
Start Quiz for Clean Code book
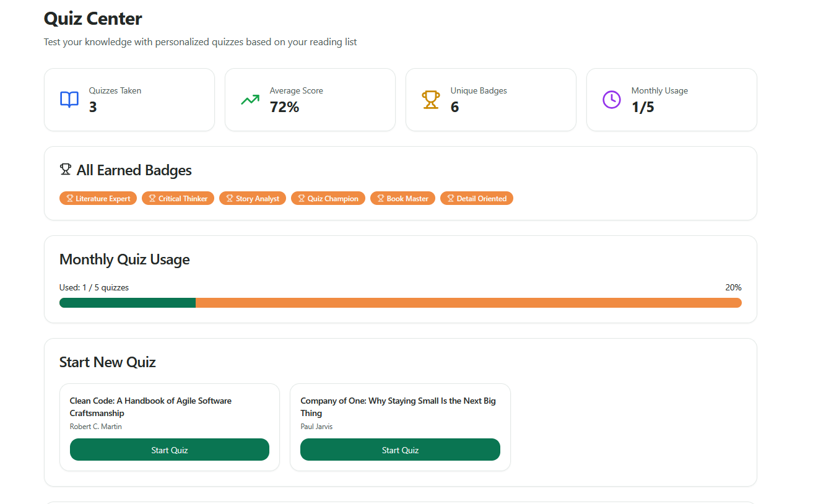point(169,450)
